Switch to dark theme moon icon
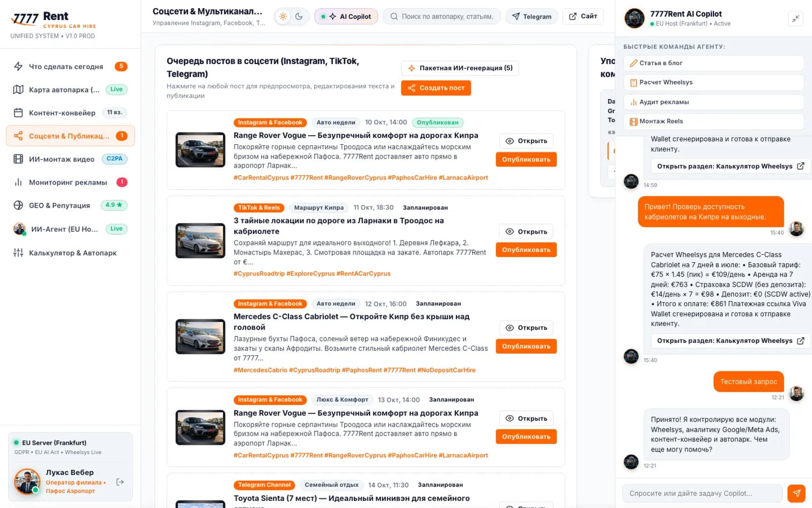This screenshot has height=508, width=812. (x=299, y=16)
